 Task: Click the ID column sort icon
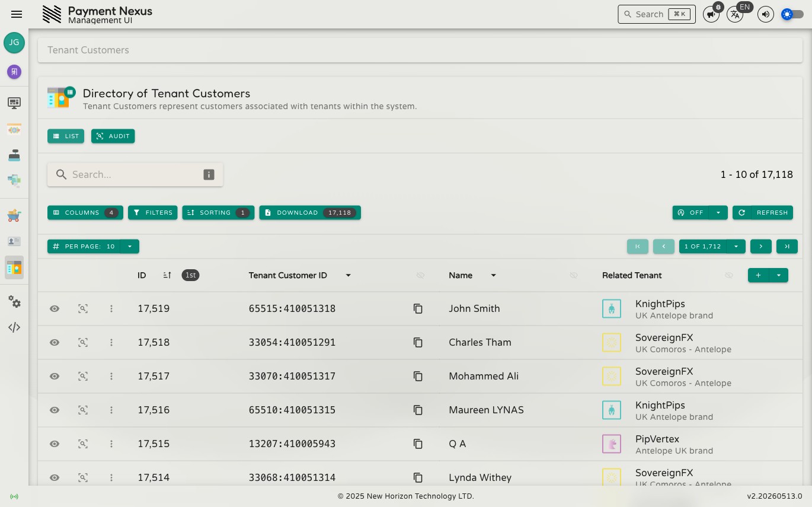pyautogui.click(x=167, y=275)
